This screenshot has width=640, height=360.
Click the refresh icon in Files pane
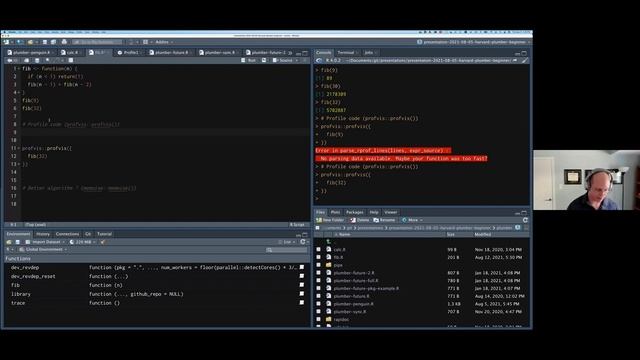coord(525,220)
